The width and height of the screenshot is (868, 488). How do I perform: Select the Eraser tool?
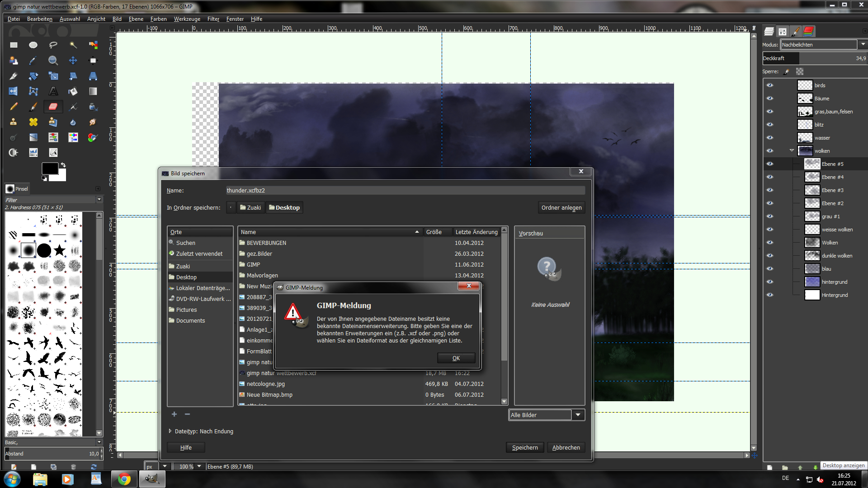point(53,107)
